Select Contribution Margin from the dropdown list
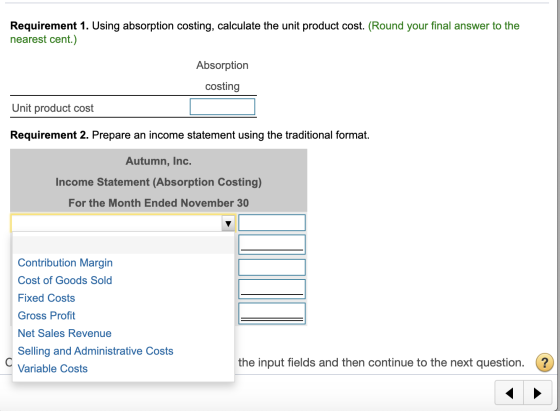This screenshot has width=560, height=411. [x=65, y=263]
